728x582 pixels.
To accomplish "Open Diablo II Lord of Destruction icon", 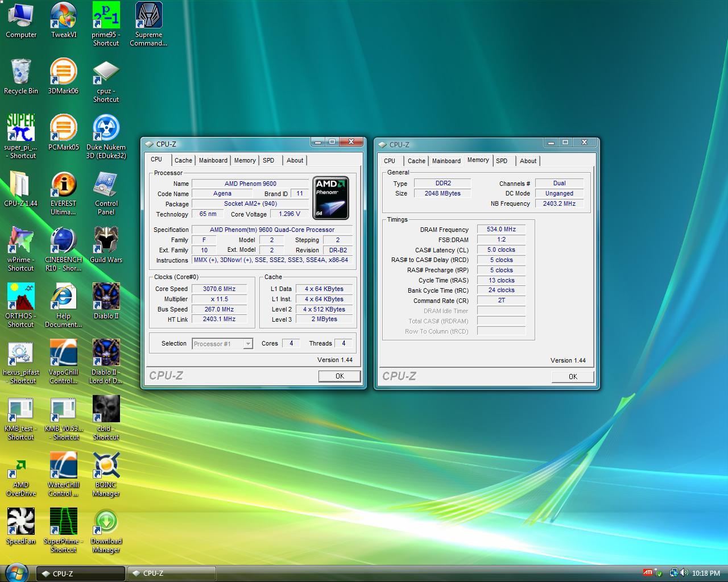I will [106, 362].
